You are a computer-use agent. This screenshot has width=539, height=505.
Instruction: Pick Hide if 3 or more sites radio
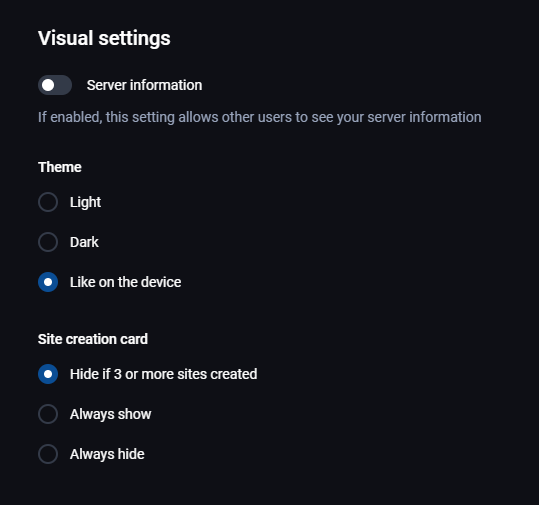pos(48,374)
